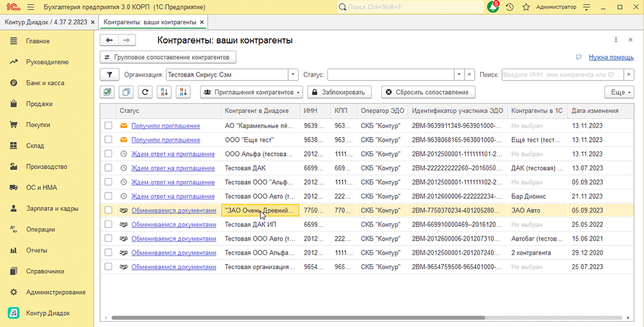Open favorites star icon
This screenshot has width=644, height=327.
(x=526, y=7)
